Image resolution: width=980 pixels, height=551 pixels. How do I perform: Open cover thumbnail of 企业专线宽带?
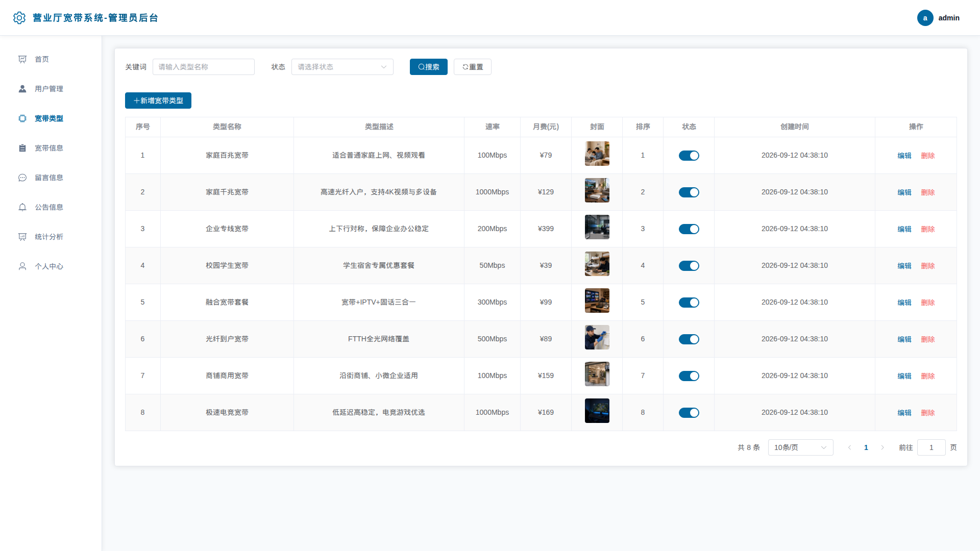click(597, 227)
